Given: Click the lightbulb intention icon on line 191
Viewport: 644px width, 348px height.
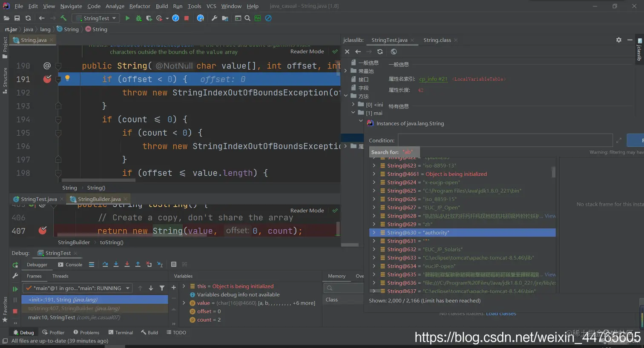Looking at the screenshot, I should pyautogui.click(x=67, y=78).
